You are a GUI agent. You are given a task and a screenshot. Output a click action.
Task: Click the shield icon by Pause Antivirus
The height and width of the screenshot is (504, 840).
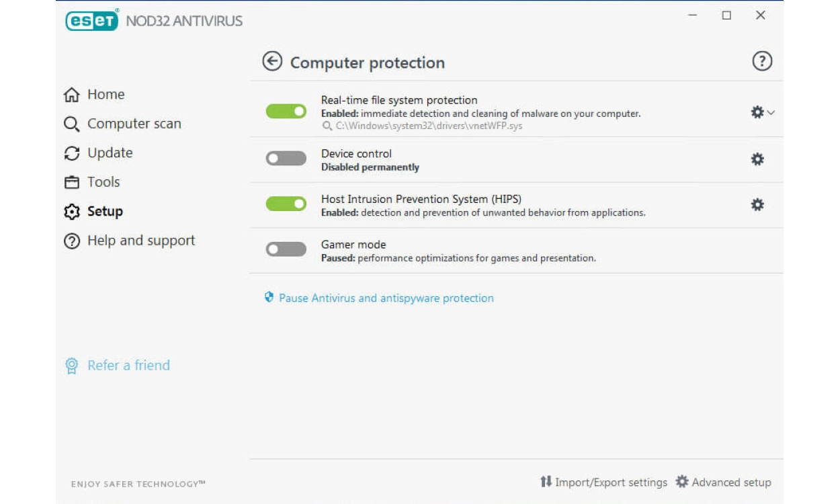click(x=269, y=297)
